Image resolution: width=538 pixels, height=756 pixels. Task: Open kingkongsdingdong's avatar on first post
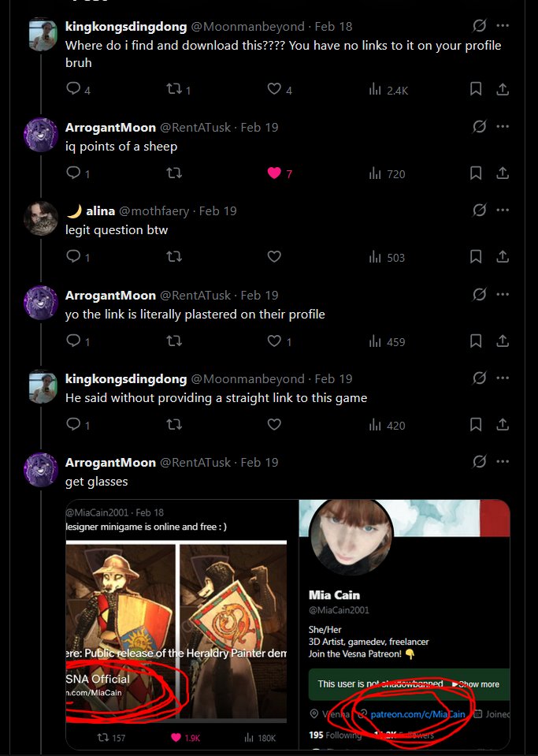pos(42,35)
